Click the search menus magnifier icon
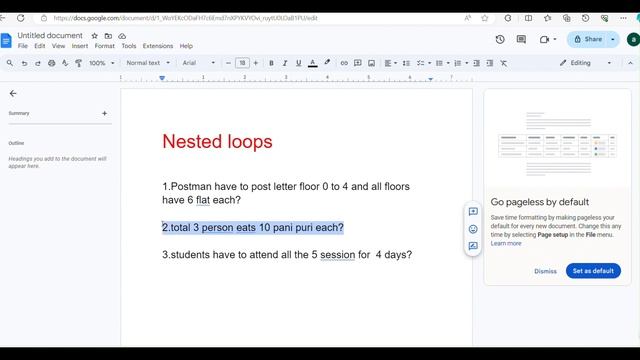 click(x=10, y=63)
